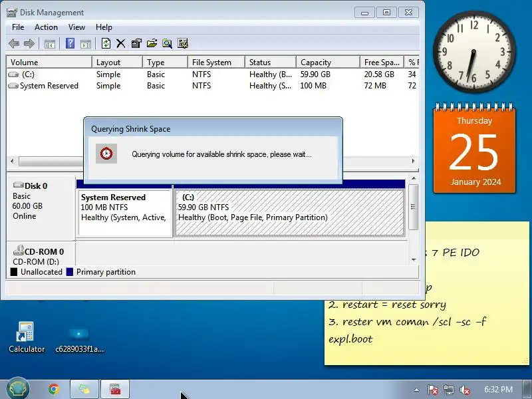Image resolution: width=532 pixels, height=399 pixels.
Task: Select the (C:) volume row in the list
Action: pyautogui.click(x=213, y=74)
